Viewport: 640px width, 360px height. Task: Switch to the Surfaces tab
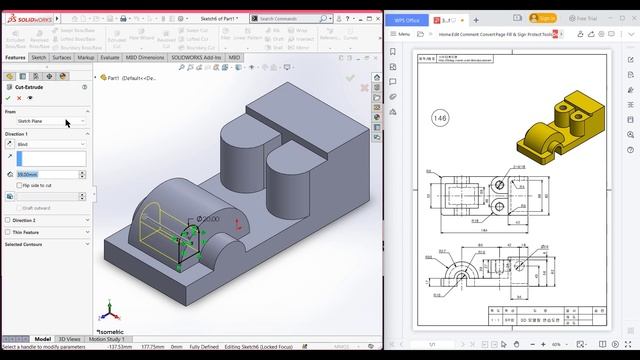[x=62, y=58]
